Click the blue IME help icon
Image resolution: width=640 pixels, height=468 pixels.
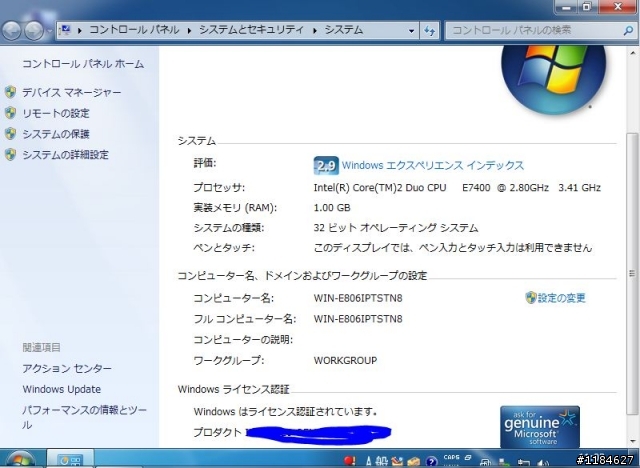pos(431,461)
